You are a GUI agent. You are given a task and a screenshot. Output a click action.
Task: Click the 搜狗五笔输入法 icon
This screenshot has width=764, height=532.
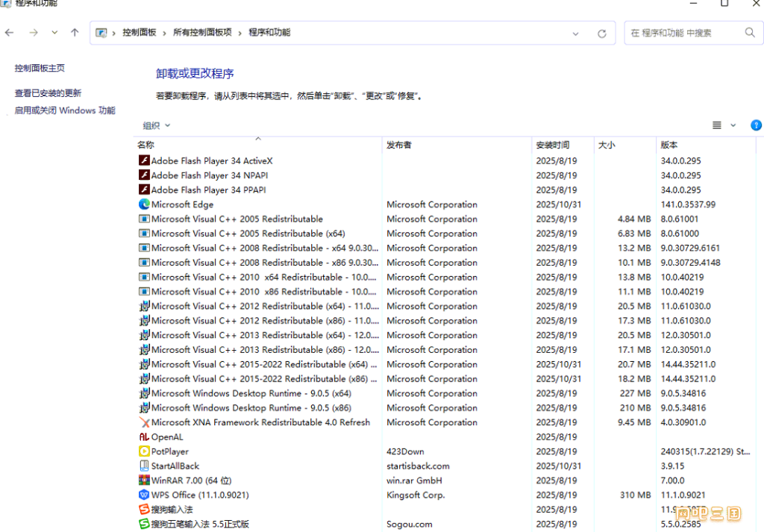tap(144, 524)
